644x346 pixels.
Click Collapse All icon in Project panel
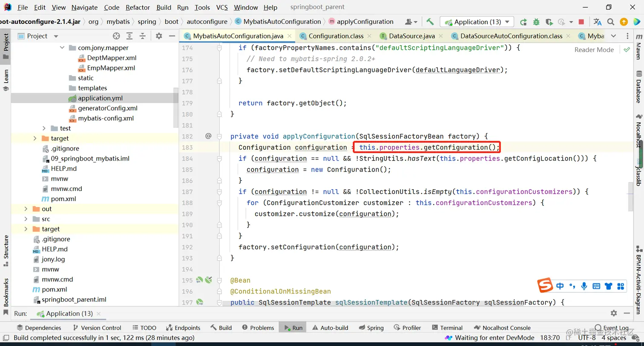pos(143,36)
